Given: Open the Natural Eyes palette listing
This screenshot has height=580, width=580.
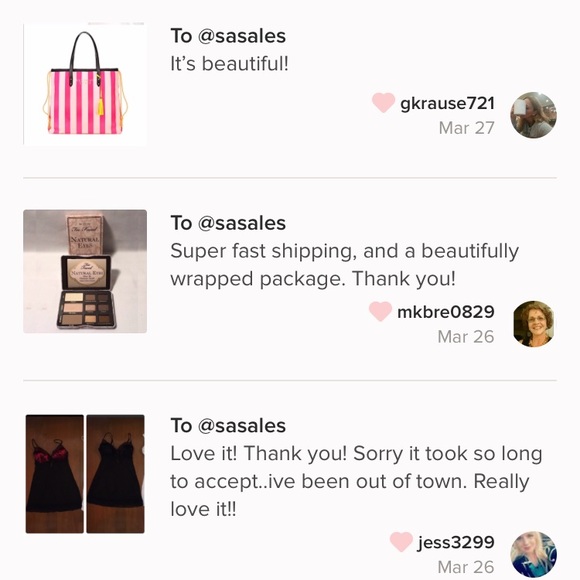Looking at the screenshot, I should point(85,271).
